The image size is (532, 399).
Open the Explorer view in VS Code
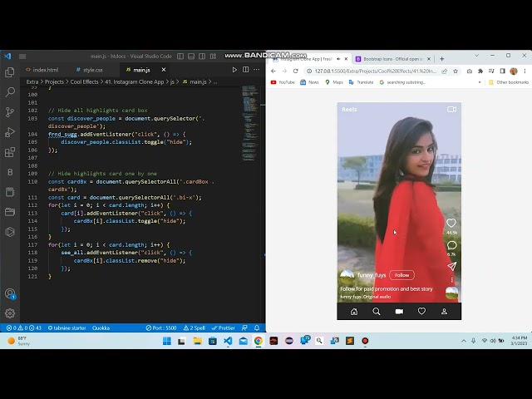[10, 72]
